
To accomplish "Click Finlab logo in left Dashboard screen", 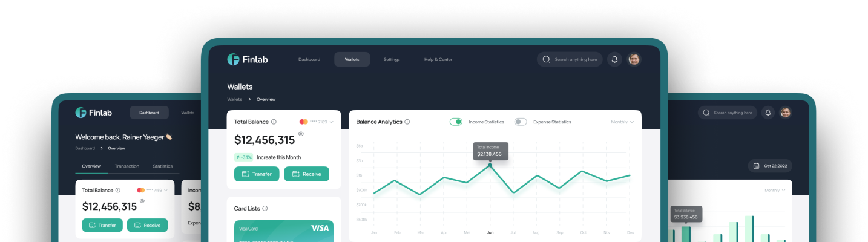I will point(94,113).
